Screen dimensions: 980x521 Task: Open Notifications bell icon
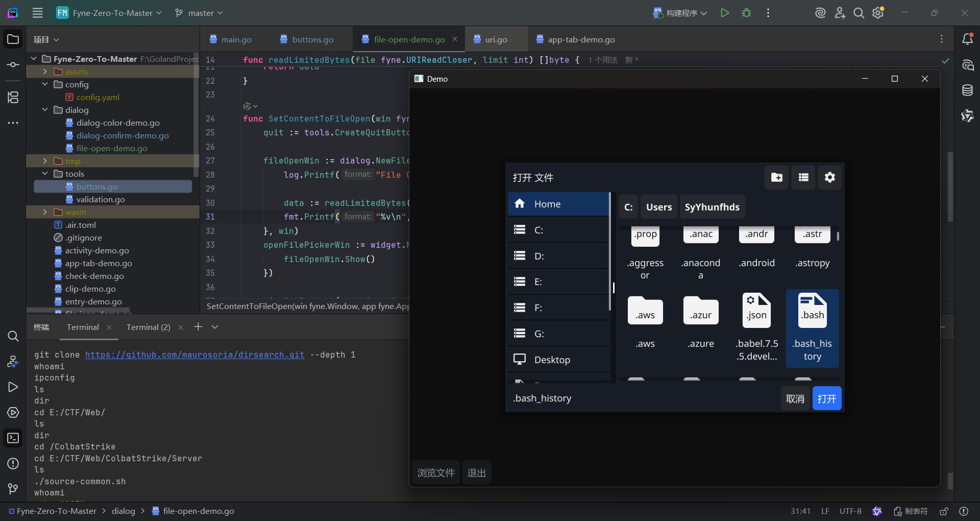point(967,39)
